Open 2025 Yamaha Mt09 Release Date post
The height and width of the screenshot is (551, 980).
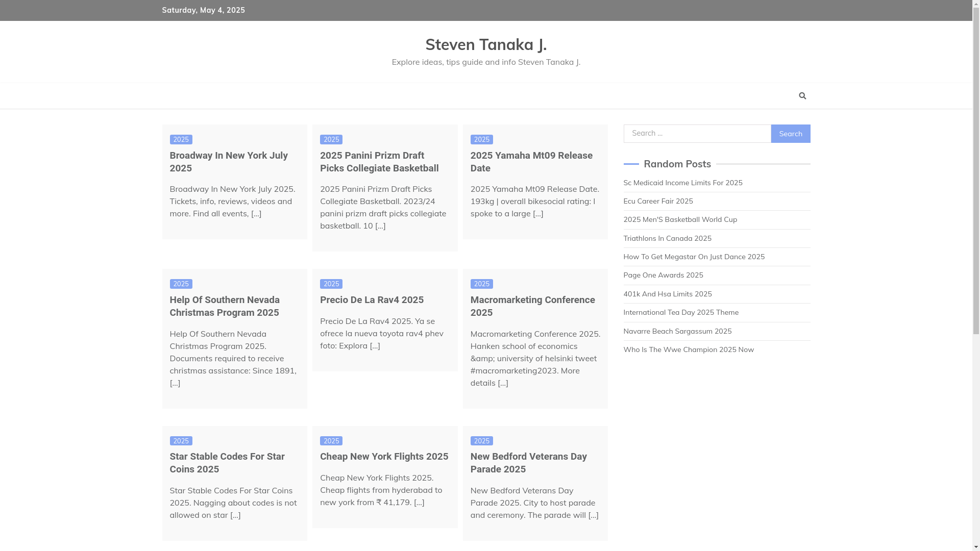coord(531,162)
